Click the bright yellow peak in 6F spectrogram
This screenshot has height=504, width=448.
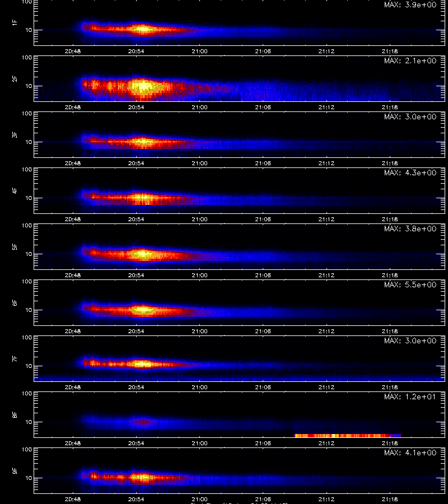[x=143, y=310]
